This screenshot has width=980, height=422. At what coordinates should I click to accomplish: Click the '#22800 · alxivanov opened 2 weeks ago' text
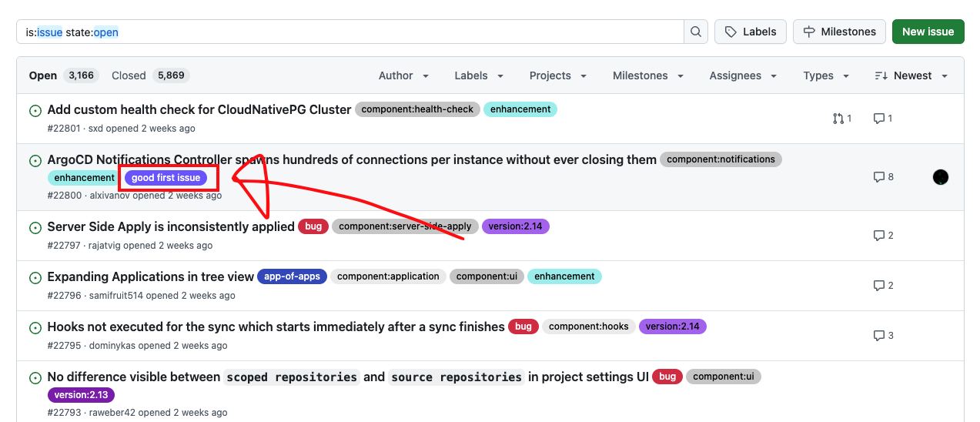pos(135,196)
